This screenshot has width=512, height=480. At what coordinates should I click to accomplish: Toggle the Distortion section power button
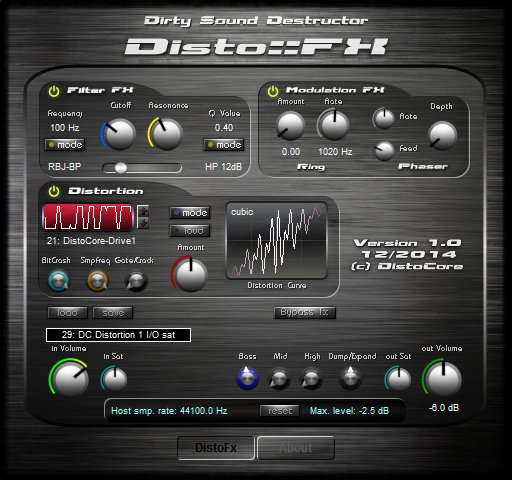coord(54,191)
